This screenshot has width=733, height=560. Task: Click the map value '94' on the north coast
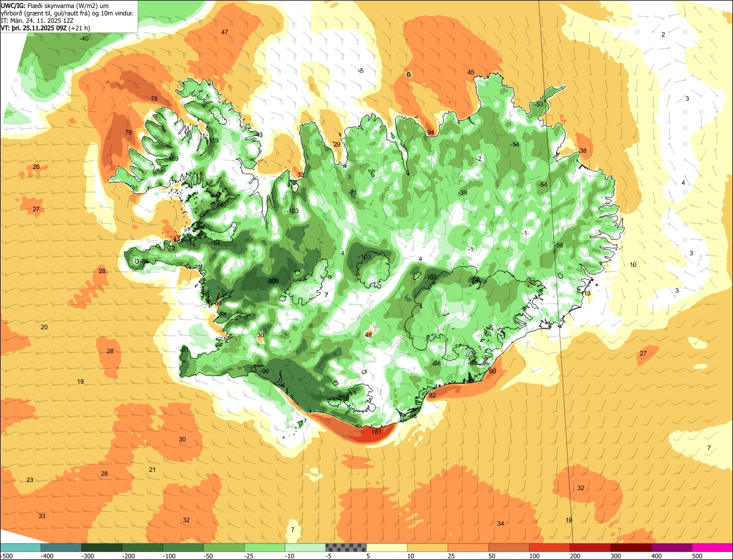(431, 133)
